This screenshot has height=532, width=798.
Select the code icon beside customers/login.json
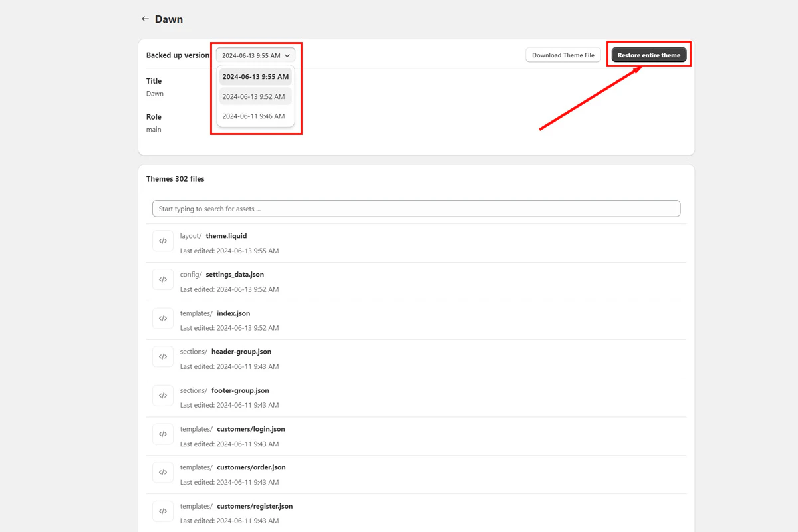pyautogui.click(x=163, y=434)
